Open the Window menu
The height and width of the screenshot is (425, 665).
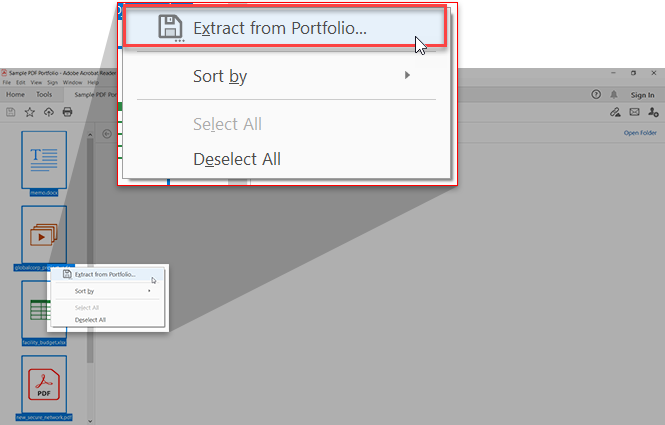[73, 82]
